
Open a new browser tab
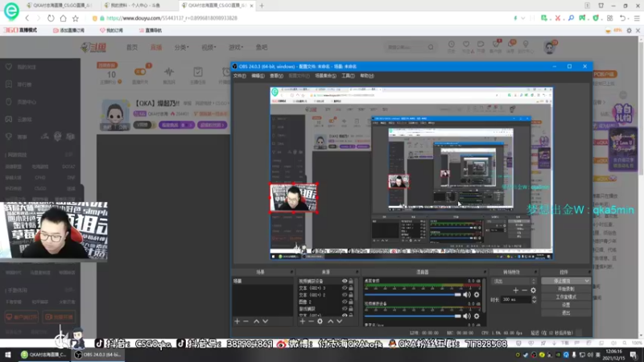262,6
